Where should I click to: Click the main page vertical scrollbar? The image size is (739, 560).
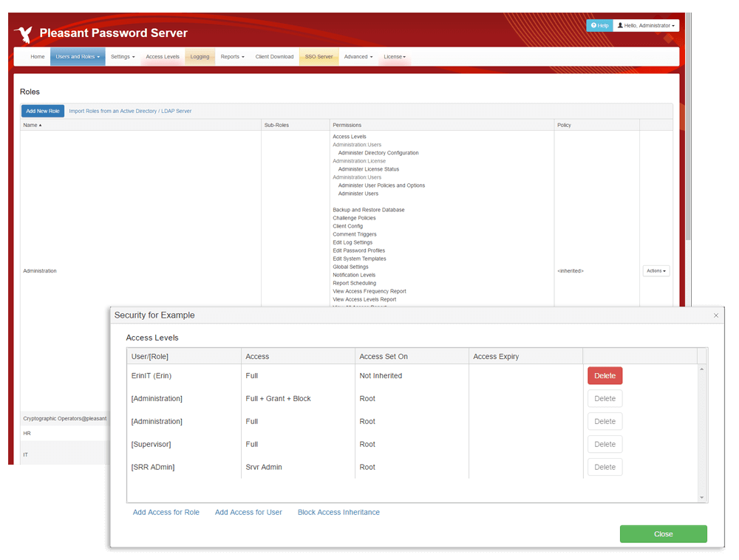pyautogui.click(x=688, y=148)
